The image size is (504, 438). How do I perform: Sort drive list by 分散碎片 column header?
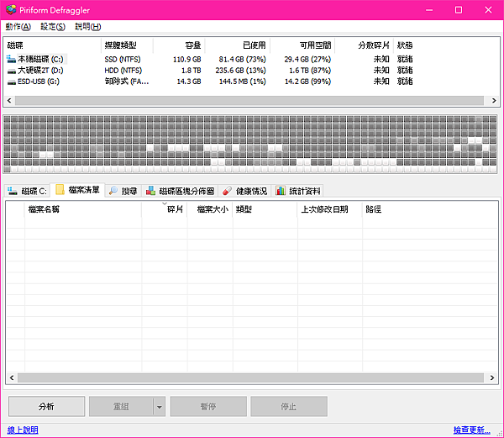pyautogui.click(x=365, y=45)
